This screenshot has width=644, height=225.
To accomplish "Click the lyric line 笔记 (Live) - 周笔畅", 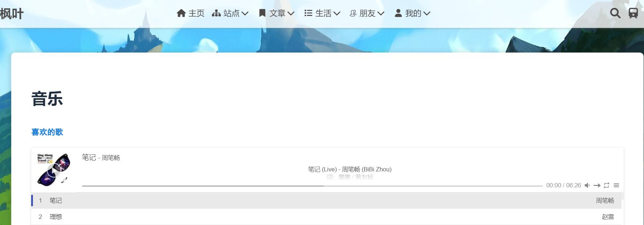I will tap(350, 169).
